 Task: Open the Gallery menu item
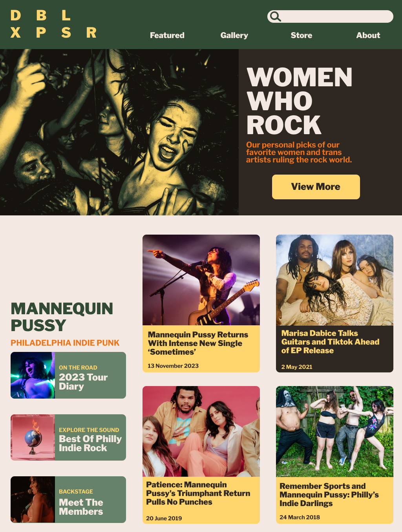(x=234, y=35)
